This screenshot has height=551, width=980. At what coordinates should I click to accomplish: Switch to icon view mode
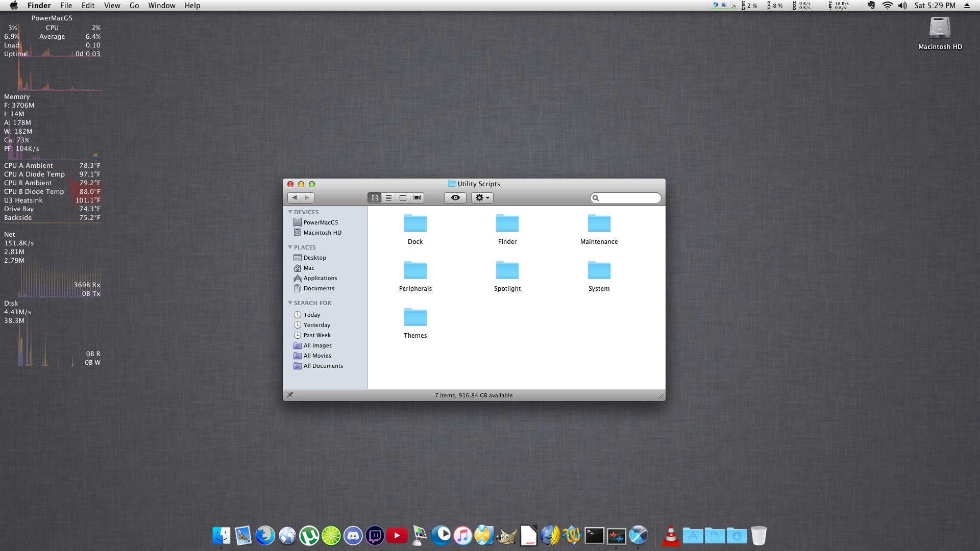[375, 198]
